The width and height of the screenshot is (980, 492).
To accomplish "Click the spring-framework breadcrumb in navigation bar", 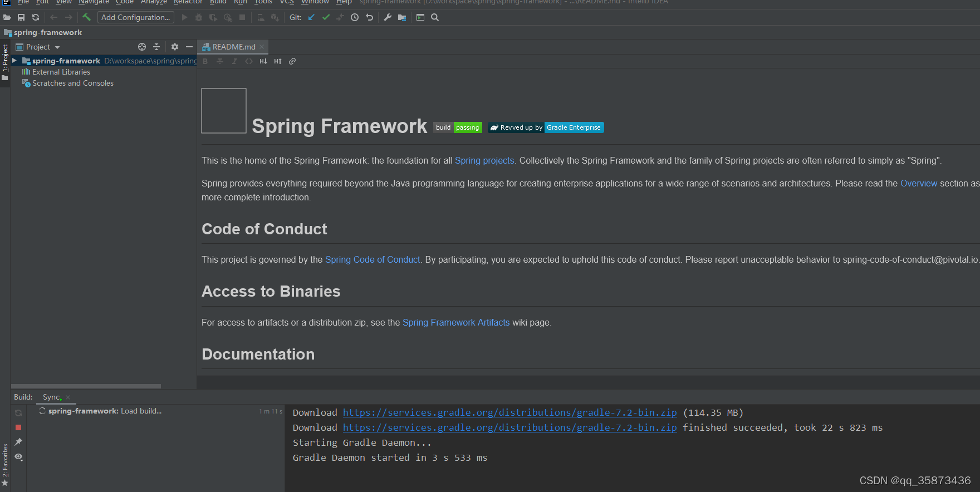I will point(43,32).
